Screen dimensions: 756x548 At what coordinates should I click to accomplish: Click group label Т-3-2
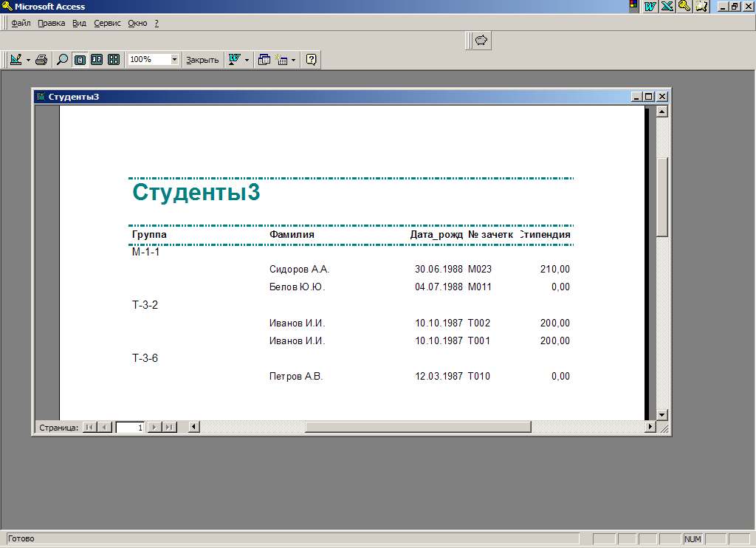(145, 305)
